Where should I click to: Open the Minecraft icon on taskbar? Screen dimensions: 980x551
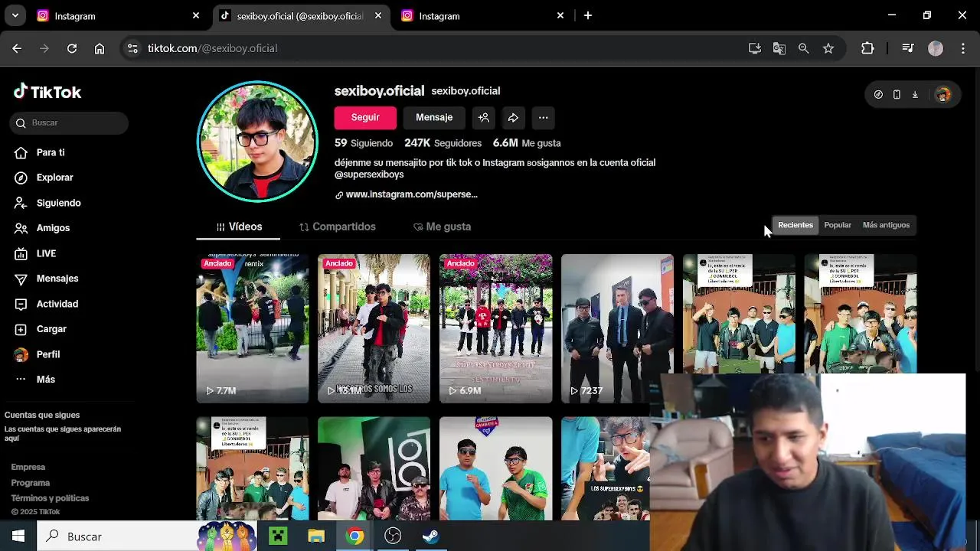click(278, 536)
